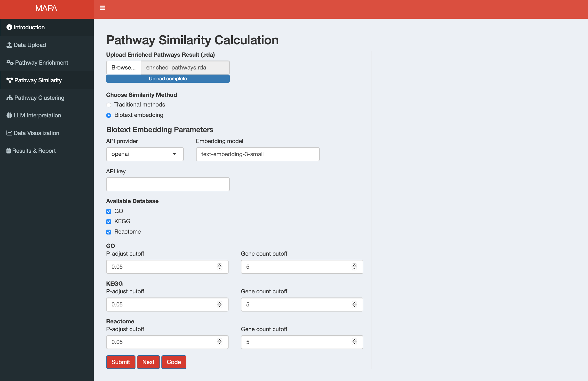Click the GO P-adjust cutoff 0.05 value
The width and height of the screenshot is (588, 381).
tap(117, 267)
